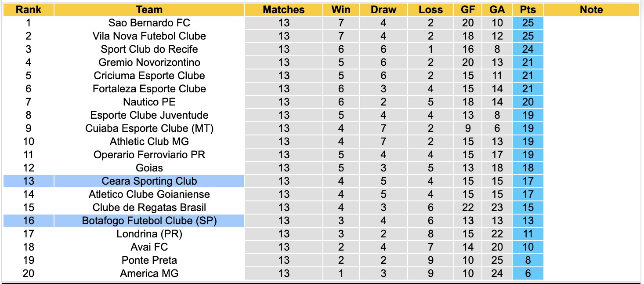The image size is (644, 284).
Task: Click the highlighted rank 16 cell
Action: [29, 221]
